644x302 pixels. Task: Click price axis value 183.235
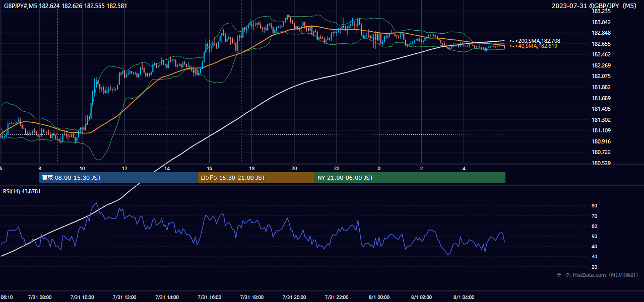click(x=601, y=11)
